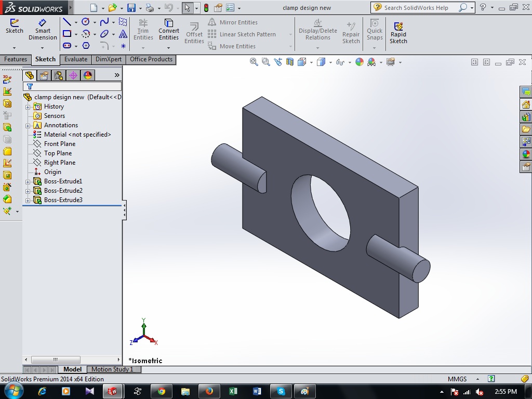Expand the Boss-Extrude1 feature
Screen dimensions: 532x399
pos(28,182)
